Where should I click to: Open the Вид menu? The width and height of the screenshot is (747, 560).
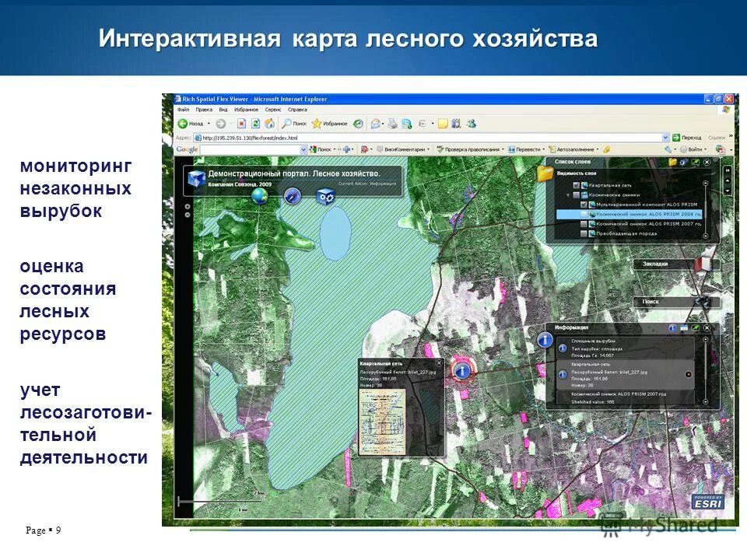(223, 110)
